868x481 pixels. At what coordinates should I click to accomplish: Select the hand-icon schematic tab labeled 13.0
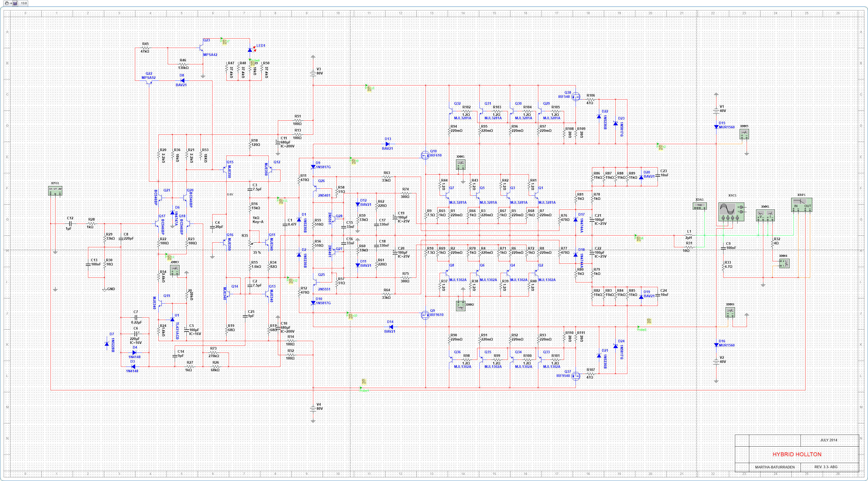coord(16,3)
